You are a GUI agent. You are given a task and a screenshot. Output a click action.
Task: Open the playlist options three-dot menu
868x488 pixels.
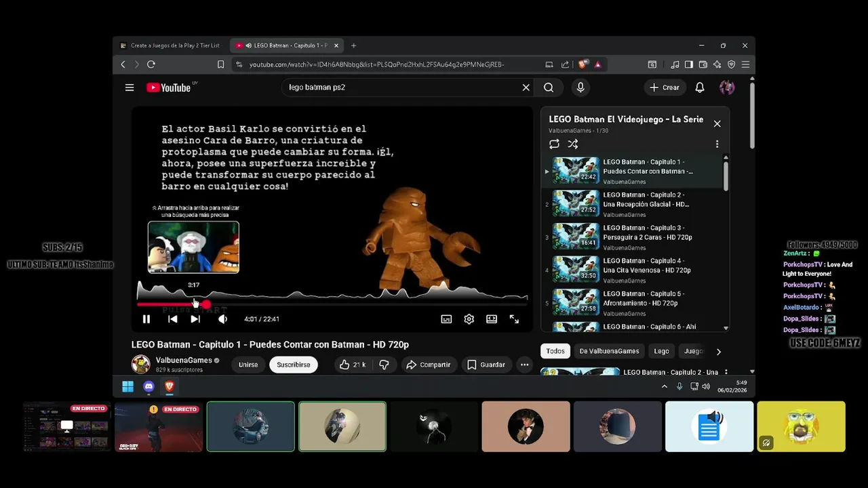pos(717,144)
